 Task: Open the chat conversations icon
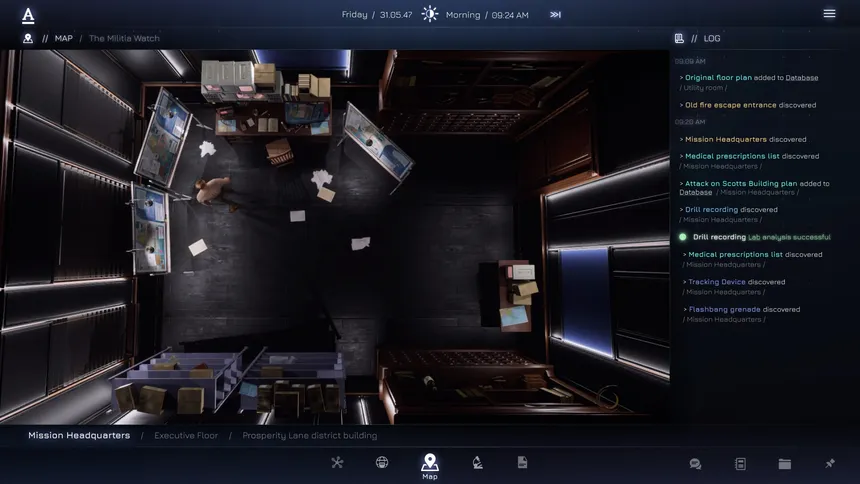(x=695, y=464)
